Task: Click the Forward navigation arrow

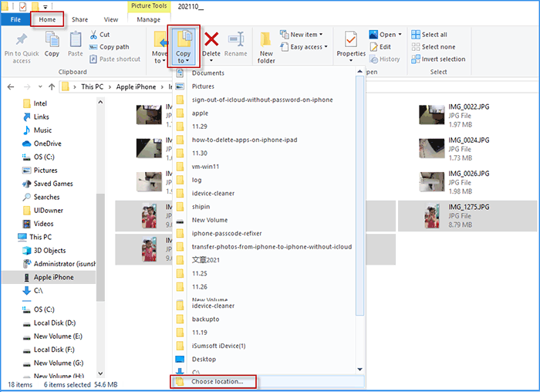Action: click(x=26, y=86)
